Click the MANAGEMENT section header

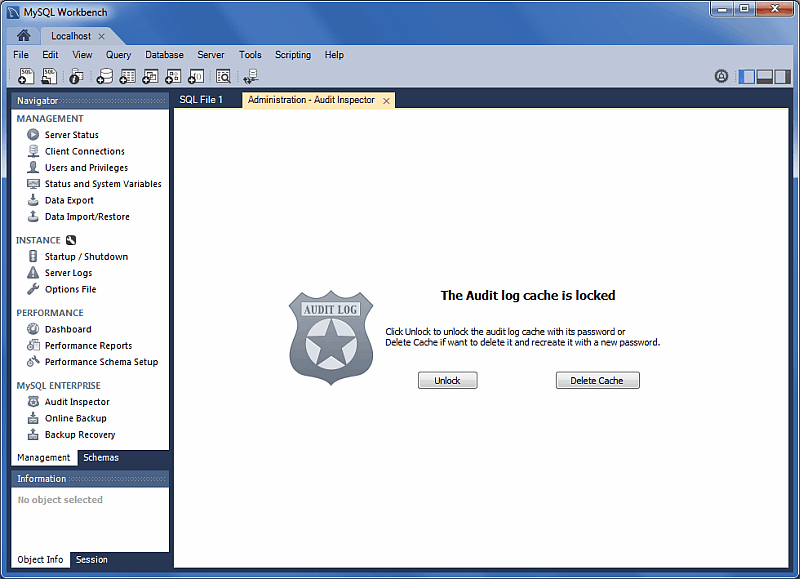click(x=50, y=119)
